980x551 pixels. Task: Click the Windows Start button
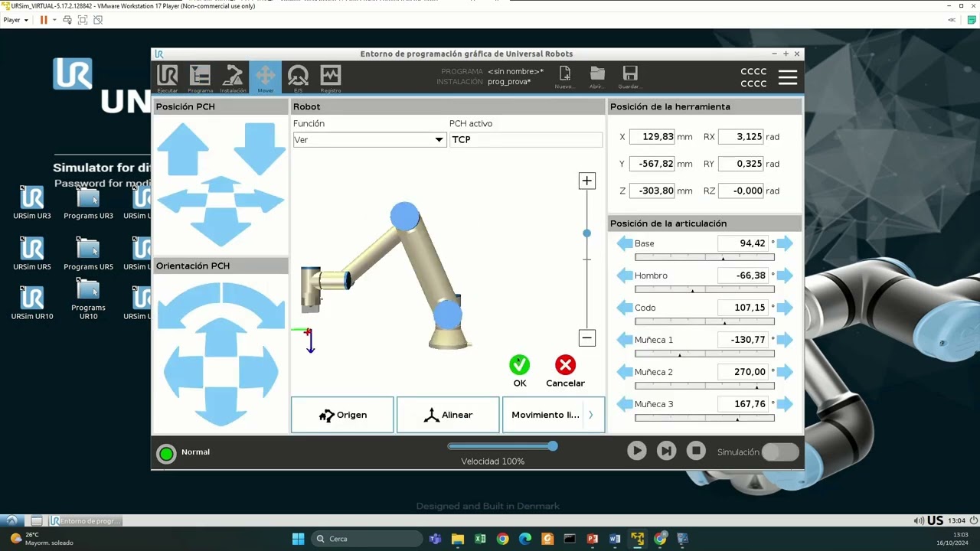point(298,539)
